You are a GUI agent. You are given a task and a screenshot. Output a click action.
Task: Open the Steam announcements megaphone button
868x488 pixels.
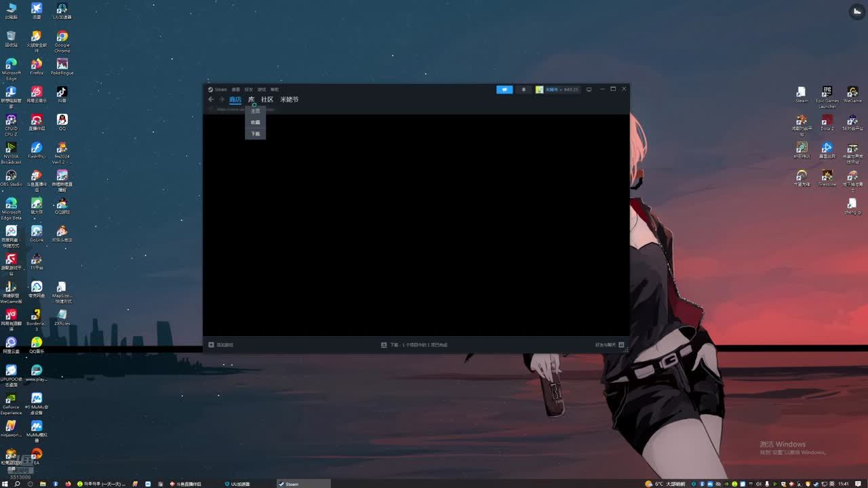505,89
